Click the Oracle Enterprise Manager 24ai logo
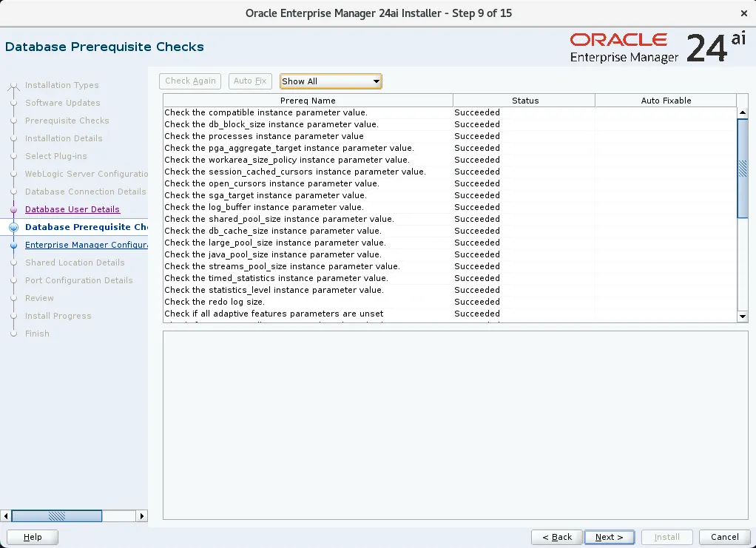 [x=652, y=46]
